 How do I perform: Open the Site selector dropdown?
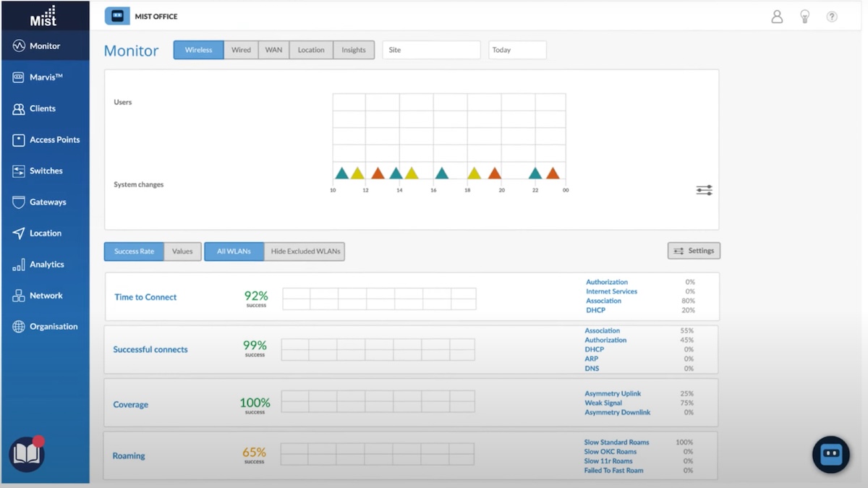click(431, 50)
